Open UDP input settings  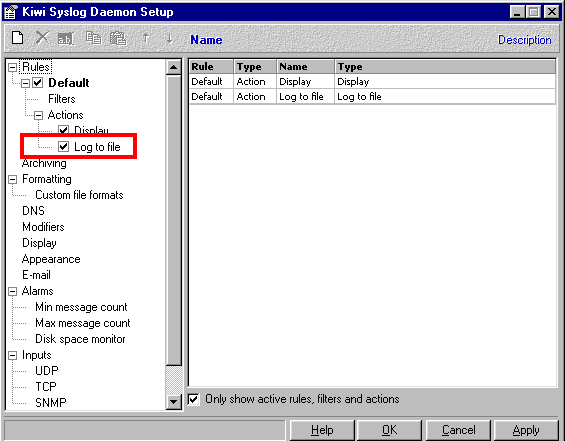(x=47, y=371)
